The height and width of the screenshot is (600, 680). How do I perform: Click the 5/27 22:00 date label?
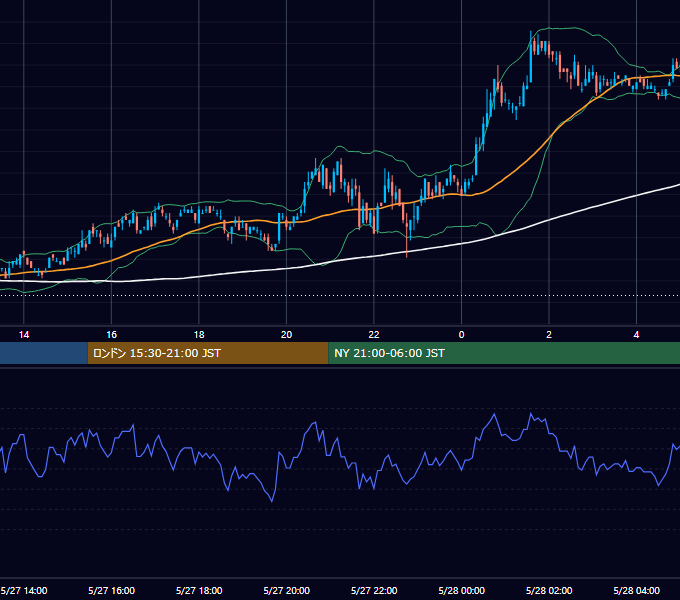pos(374,590)
